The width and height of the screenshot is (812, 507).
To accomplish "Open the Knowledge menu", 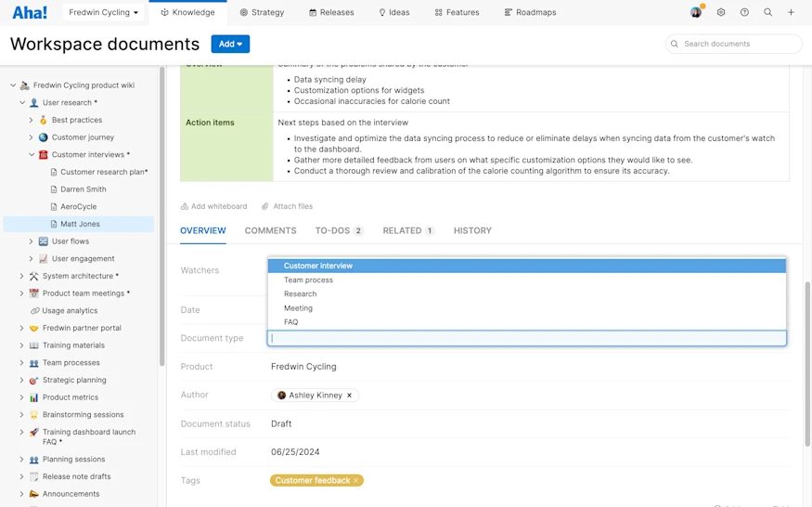I will point(187,12).
